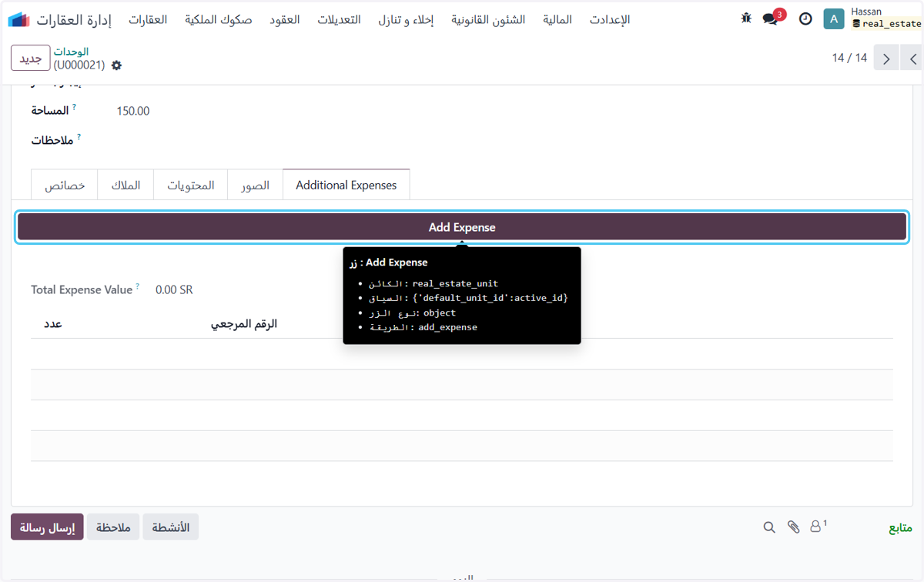Click the 14 / 14 pager counter
924x582 pixels.
849,59
